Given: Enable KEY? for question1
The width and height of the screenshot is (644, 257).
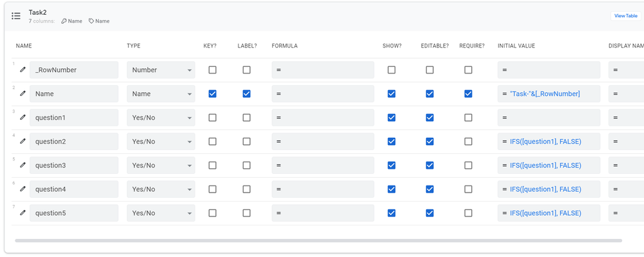Looking at the screenshot, I should click(212, 117).
